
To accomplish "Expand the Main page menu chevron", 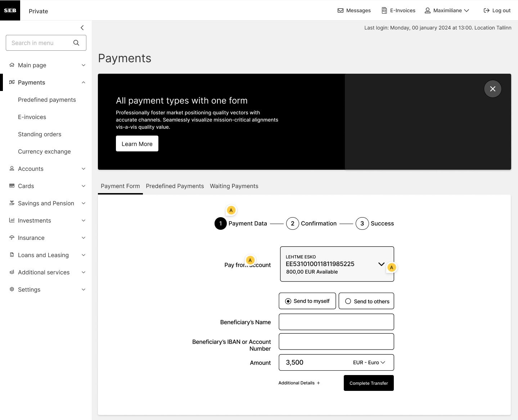I will (x=84, y=65).
